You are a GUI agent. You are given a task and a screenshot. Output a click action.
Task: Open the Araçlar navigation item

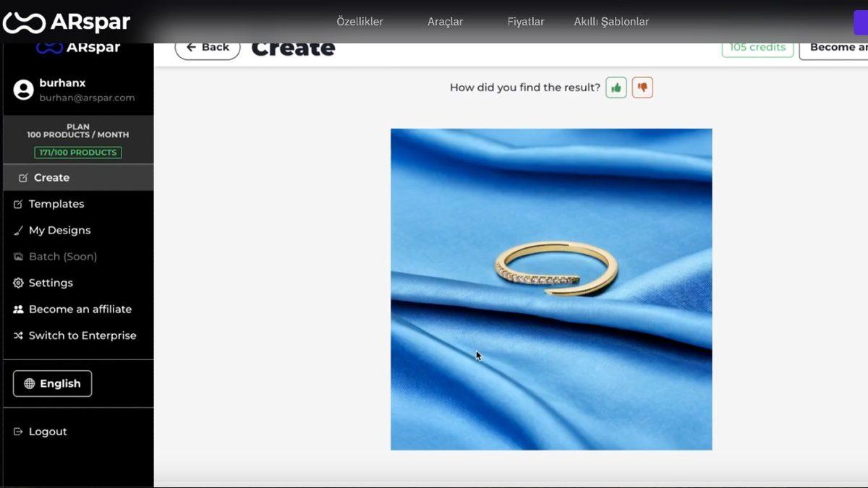point(445,22)
